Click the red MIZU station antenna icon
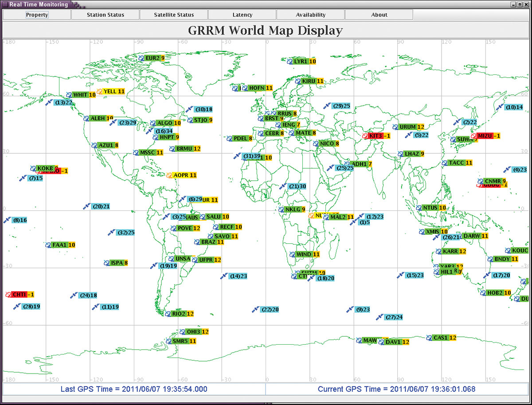 click(x=474, y=136)
